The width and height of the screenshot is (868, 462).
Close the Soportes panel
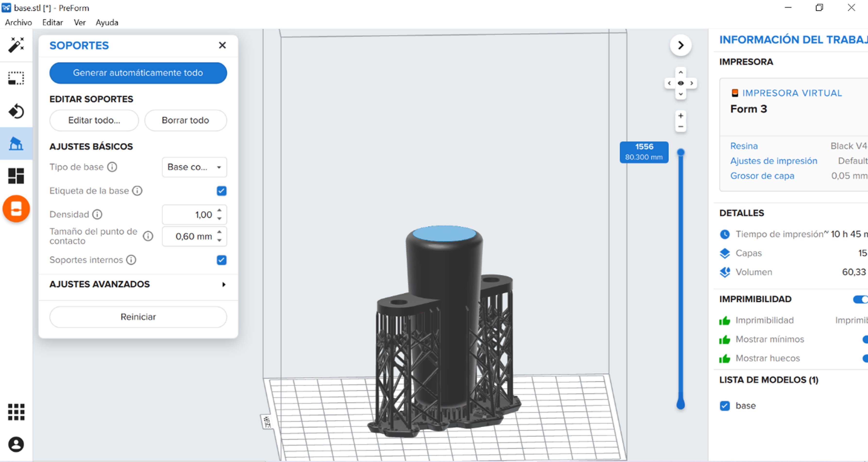click(x=222, y=45)
